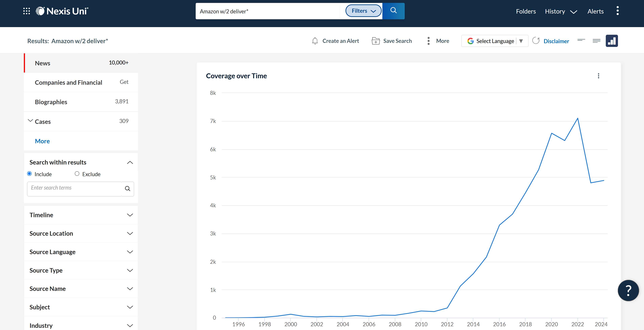Click the Disclaimer link

click(556, 41)
